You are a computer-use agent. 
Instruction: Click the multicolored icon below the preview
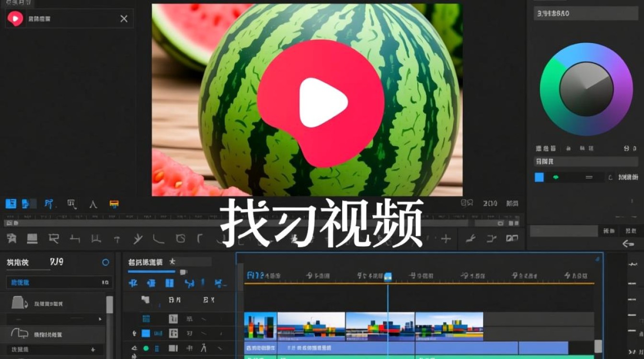click(x=114, y=204)
